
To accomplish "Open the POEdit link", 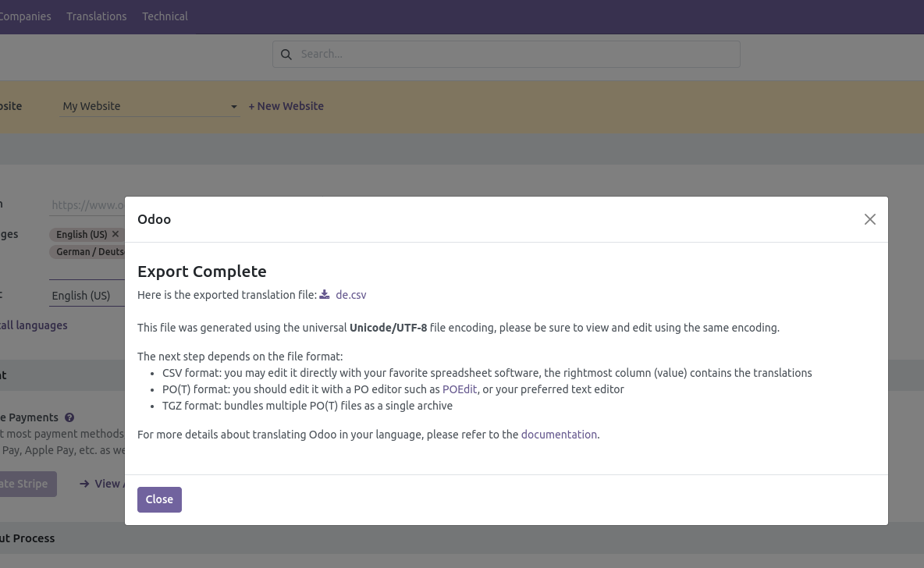I will click(x=460, y=389).
